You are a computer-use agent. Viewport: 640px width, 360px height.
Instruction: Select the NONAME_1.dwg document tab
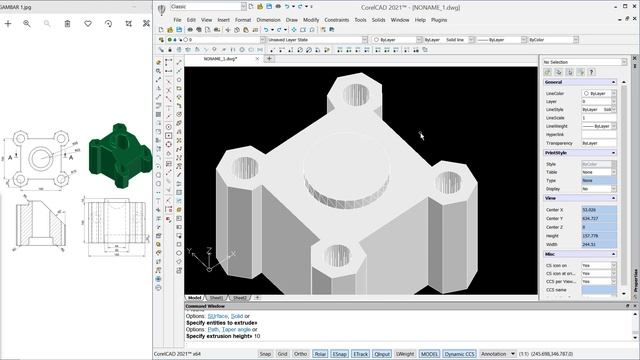[220, 59]
